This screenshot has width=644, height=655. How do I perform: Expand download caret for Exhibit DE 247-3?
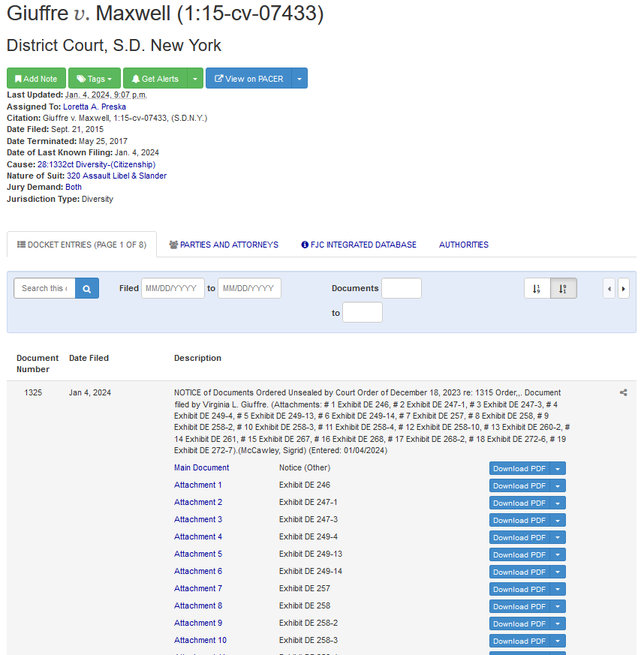click(558, 520)
